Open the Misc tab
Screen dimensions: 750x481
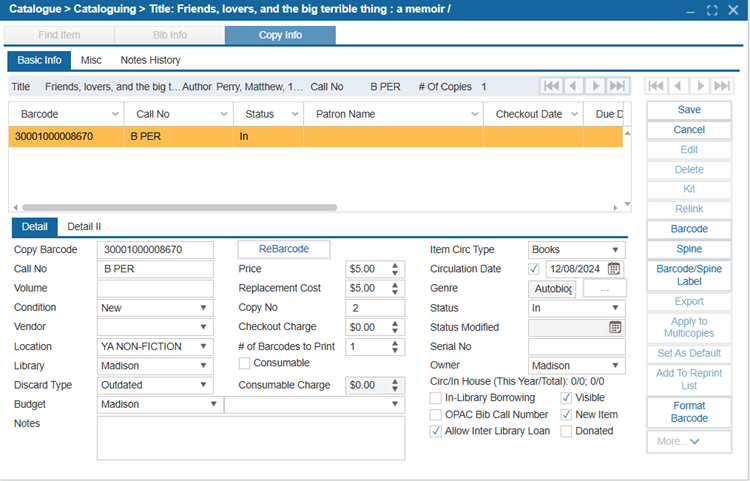coord(91,60)
